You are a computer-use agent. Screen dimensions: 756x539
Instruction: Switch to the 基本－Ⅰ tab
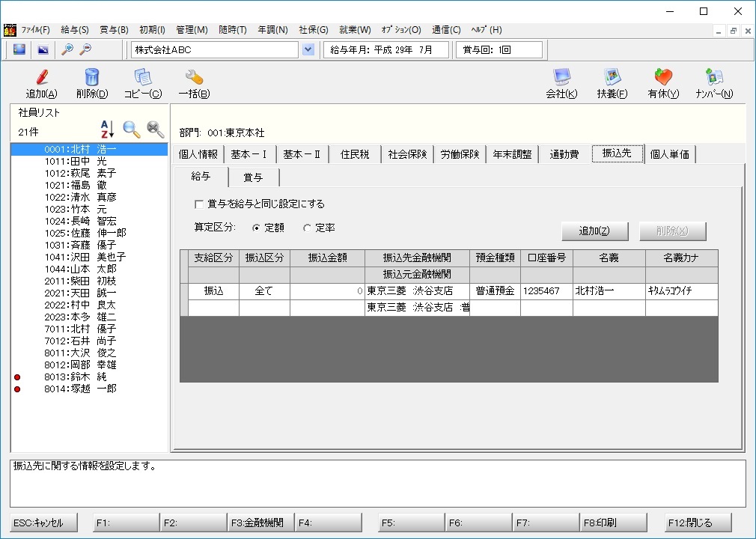pyautogui.click(x=249, y=154)
